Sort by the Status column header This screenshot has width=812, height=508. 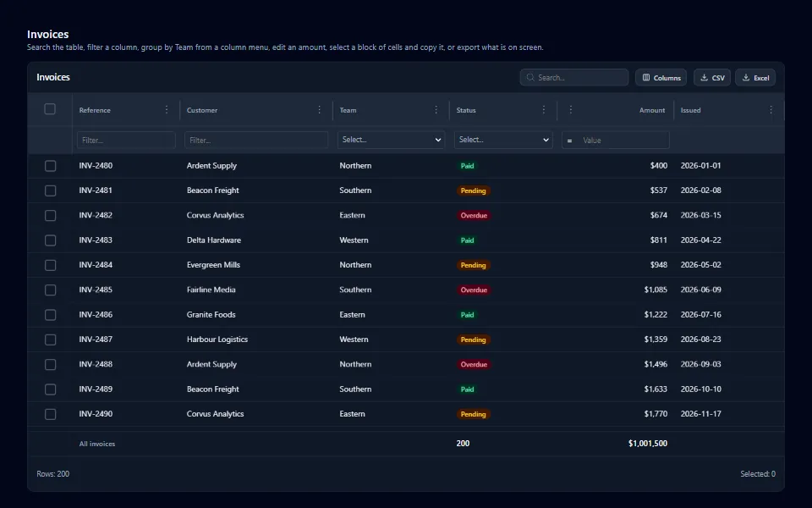point(466,110)
